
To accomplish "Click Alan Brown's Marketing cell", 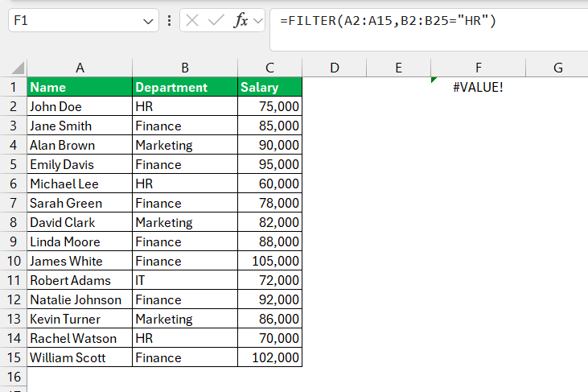I will 185,145.
